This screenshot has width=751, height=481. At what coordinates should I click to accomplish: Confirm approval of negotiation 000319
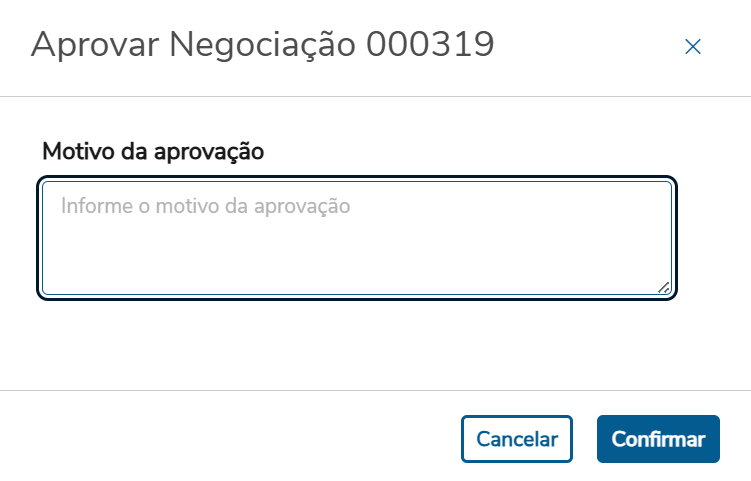(x=658, y=439)
